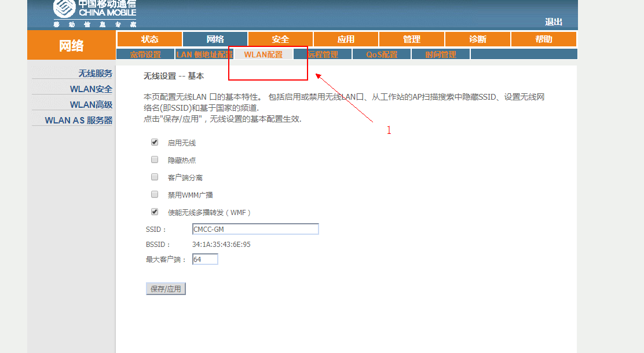Click the large 网络 section title
The height and width of the screenshot is (353, 644).
(71, 46)
